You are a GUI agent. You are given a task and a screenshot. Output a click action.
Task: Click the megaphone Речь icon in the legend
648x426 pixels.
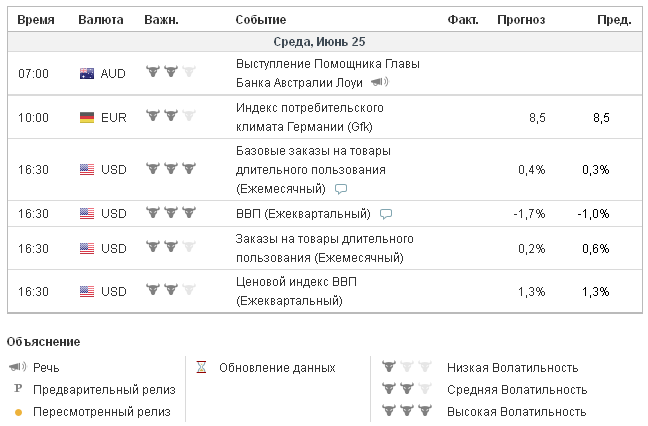(x=17, y=367)
